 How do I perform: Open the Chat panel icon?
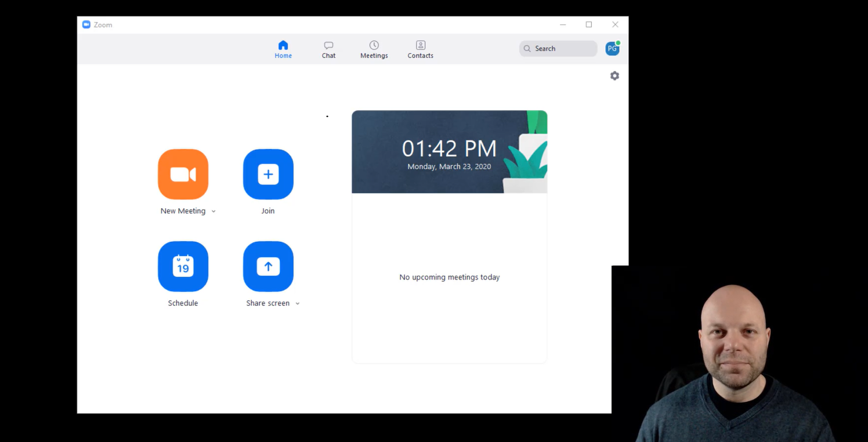[328, 45]
